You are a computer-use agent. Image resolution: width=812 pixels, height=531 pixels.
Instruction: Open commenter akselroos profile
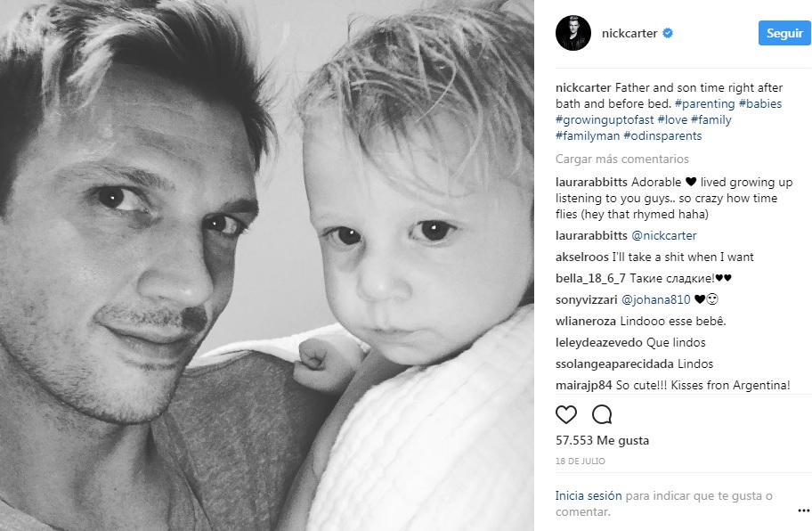[582, 257]
